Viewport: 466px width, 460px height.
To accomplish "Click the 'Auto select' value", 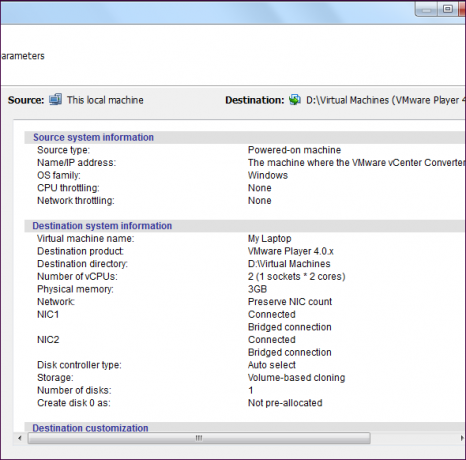I will pos(272,365).
